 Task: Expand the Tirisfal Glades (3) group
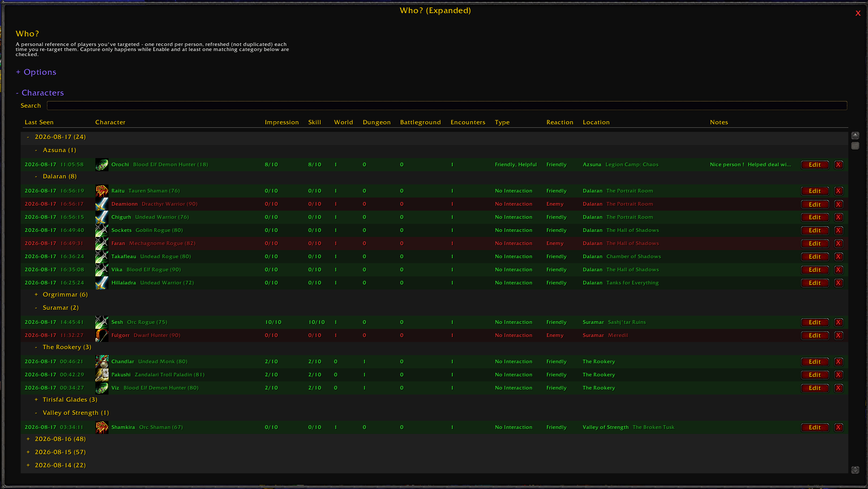click(66, 400)
